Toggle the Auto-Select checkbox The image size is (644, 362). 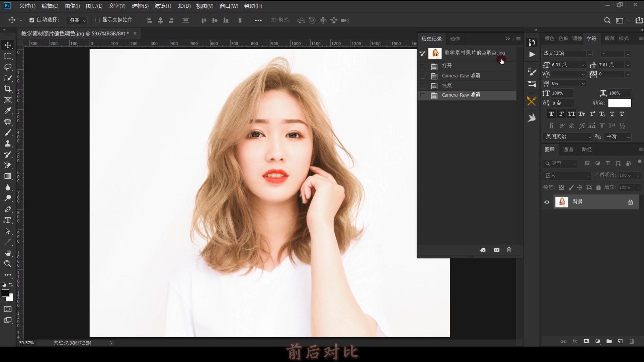tap(32, 20)
